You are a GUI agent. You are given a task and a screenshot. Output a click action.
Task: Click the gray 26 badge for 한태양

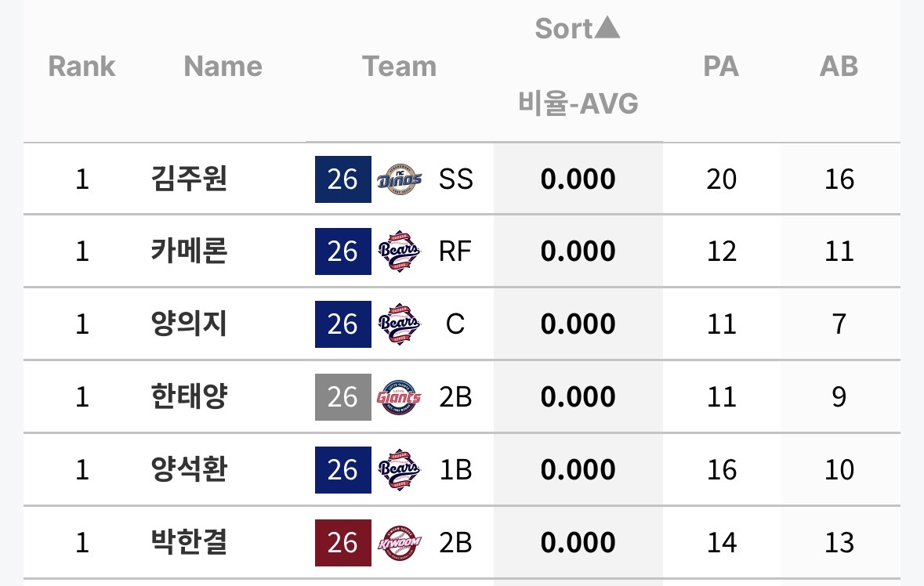click(342, 397)
